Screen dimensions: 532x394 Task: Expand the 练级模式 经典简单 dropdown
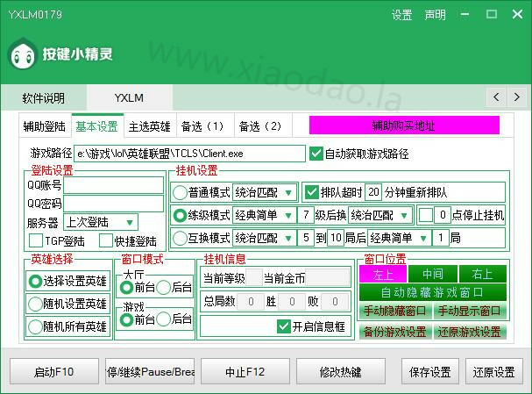pyautogui.click(x=265, y=215)
